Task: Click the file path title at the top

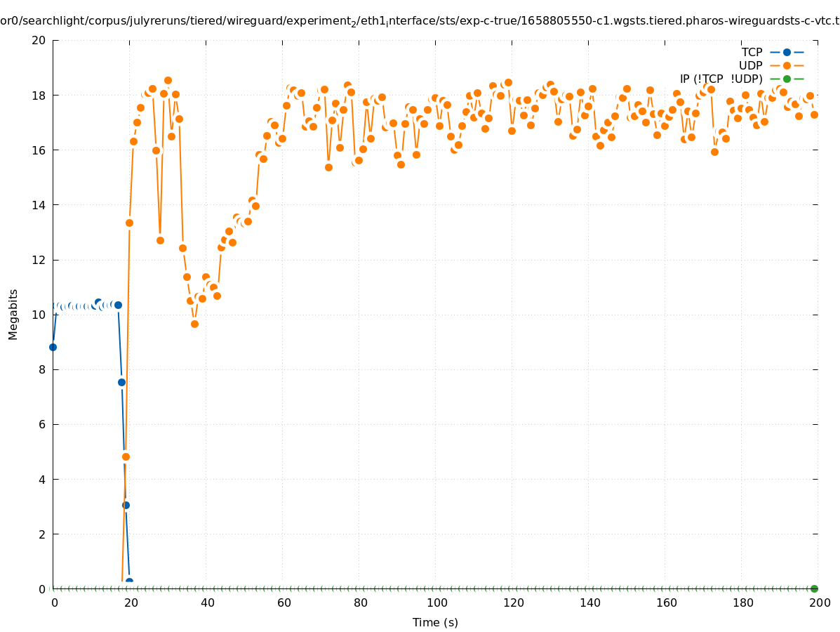Action: (x=420, y=21)
